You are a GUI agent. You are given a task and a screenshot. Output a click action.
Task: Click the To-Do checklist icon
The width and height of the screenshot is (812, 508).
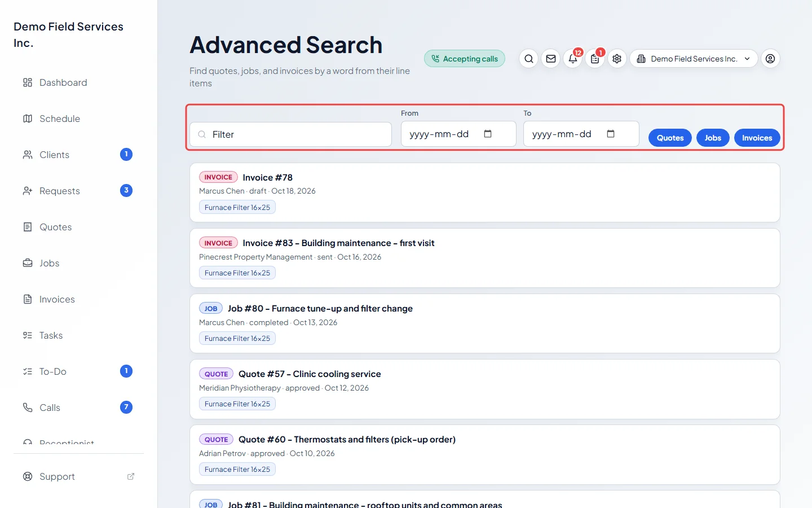coord(28,371)
